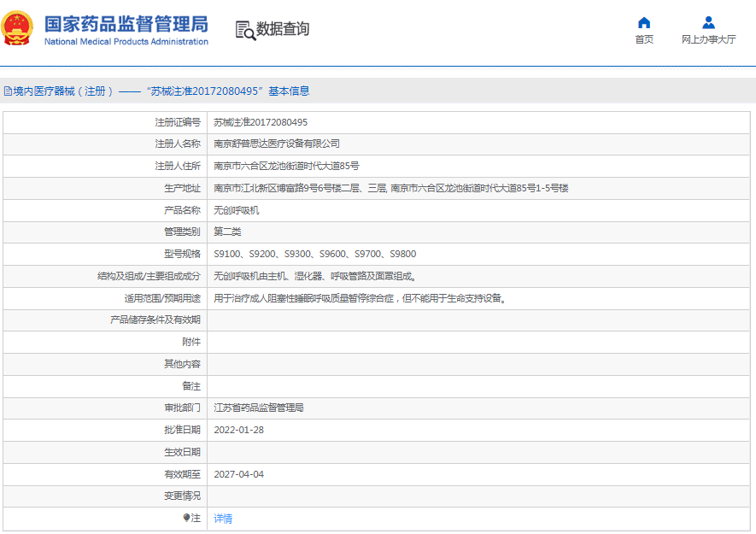Image resolution: width=756 pixels, height=534 pixels.
Task: Select 江苏省药品监督管理局 approval department
Action: pyautogui.click(x=259, y=408)
